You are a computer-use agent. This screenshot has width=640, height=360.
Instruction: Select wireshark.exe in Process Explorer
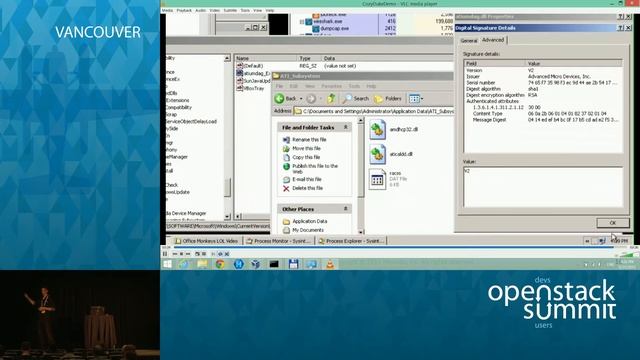pos(328,21)
